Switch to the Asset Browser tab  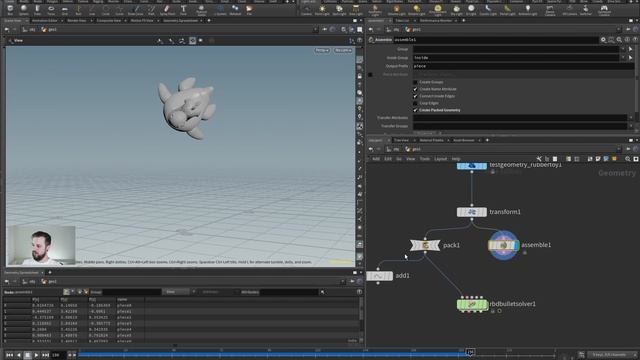464,140
